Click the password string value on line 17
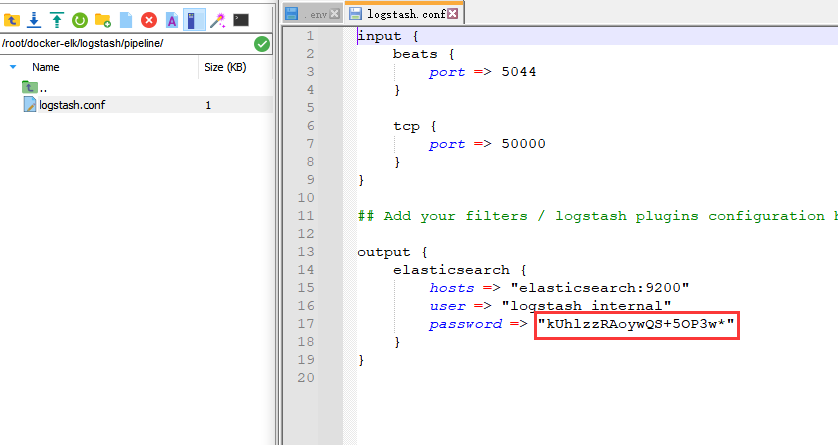The image size is (838, 445). (637, 324)
